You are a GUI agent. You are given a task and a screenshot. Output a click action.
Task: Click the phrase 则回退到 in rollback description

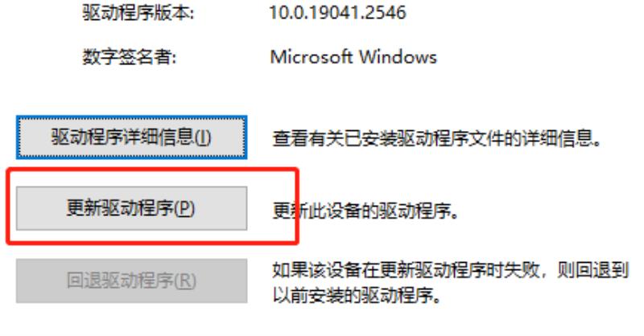tap(592, 270)
